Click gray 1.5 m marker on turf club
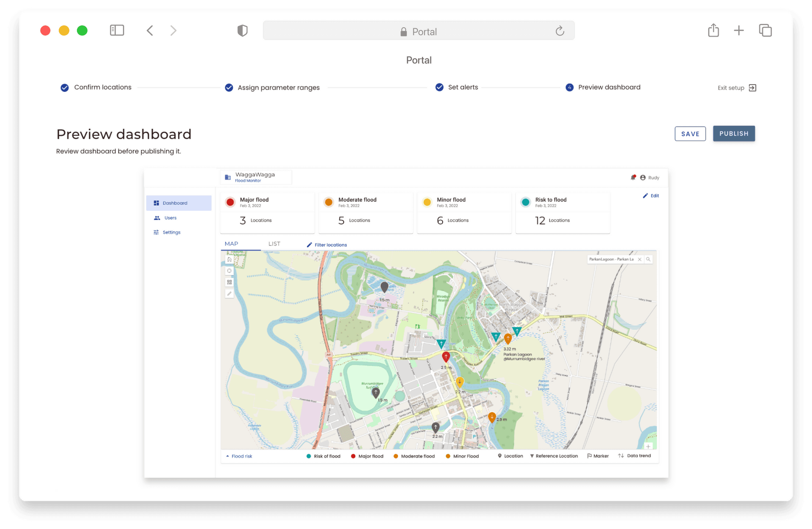The image size is (812, 529). tap(376, 393)
